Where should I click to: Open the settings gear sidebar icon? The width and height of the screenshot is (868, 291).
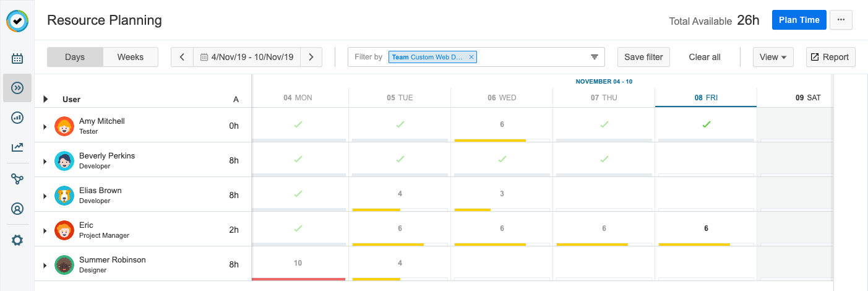(x=17, y=240)
